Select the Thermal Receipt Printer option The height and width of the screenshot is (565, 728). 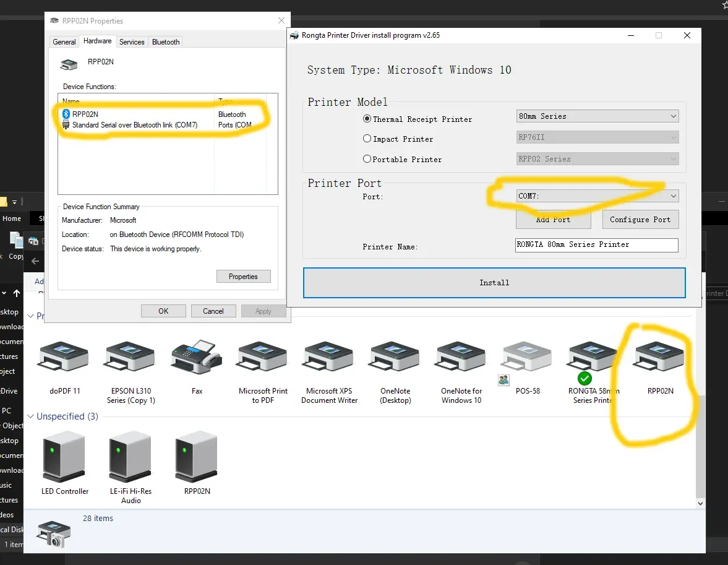[367, 119]
